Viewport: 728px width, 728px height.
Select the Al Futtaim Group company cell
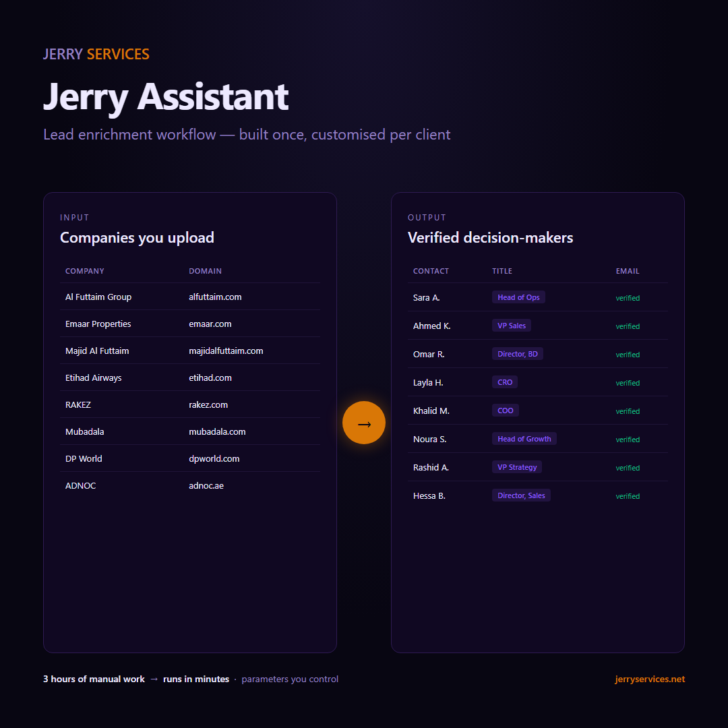pos(98,297)
